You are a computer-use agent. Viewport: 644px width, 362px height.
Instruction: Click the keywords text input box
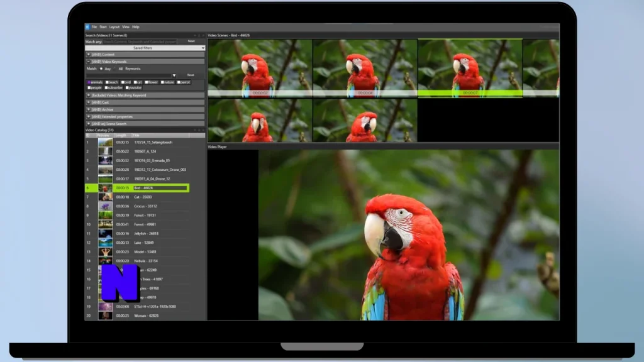tap(128, 75)
